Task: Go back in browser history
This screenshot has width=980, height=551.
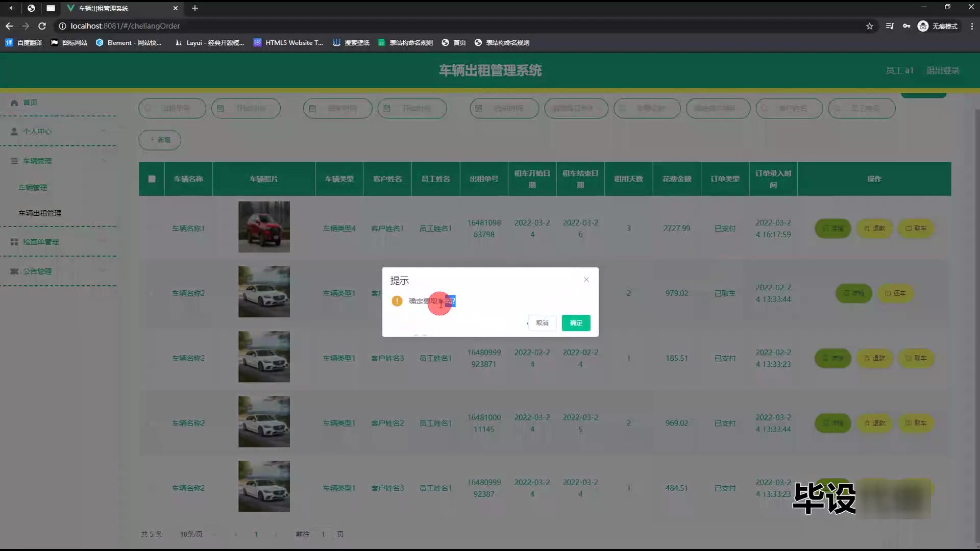Action: coord(9,26)
